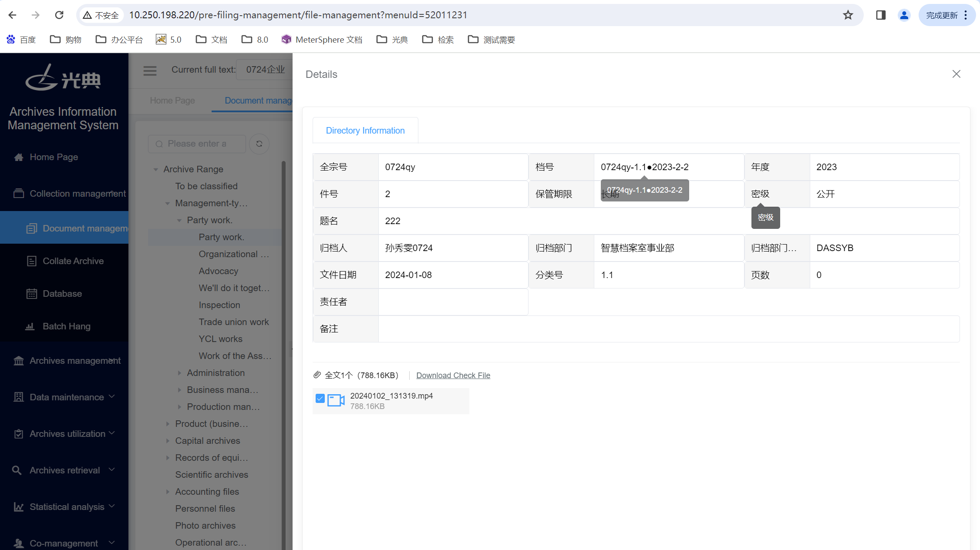
Task: Select Scientific archives tree item
Action: pyautogui.click(x=212, y=475)
